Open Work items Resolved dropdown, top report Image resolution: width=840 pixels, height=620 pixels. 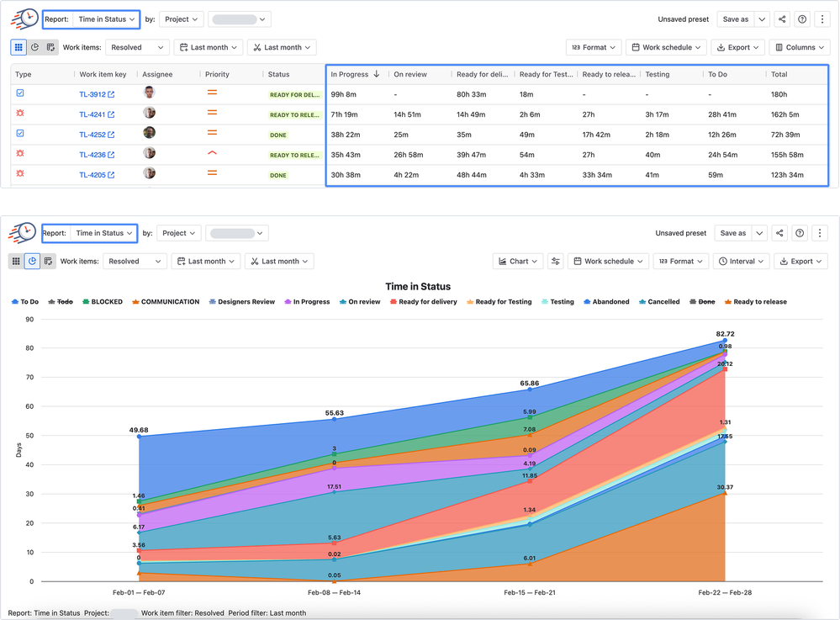pos(137,47)
